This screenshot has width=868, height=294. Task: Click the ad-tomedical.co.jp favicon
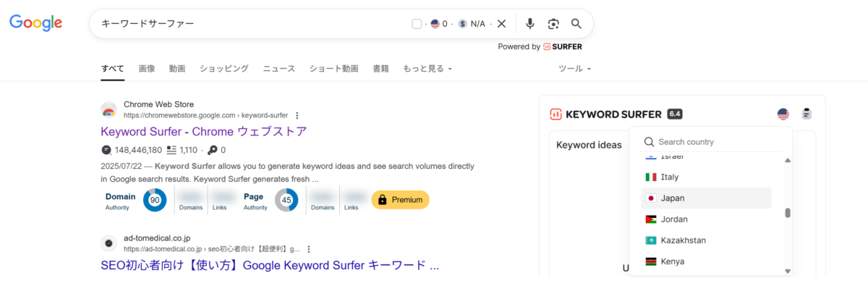pos(109,243)
